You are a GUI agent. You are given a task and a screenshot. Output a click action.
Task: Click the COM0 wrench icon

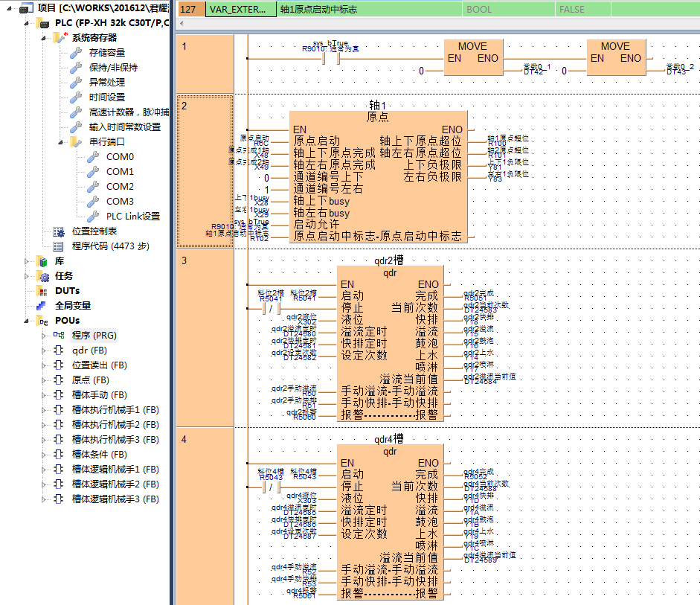tap(93, 157)
